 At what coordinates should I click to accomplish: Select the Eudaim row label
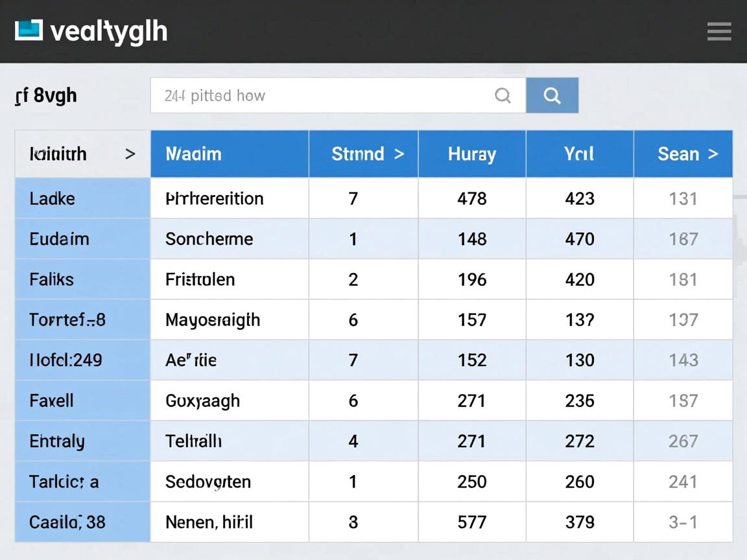click(x=59, y=239)
